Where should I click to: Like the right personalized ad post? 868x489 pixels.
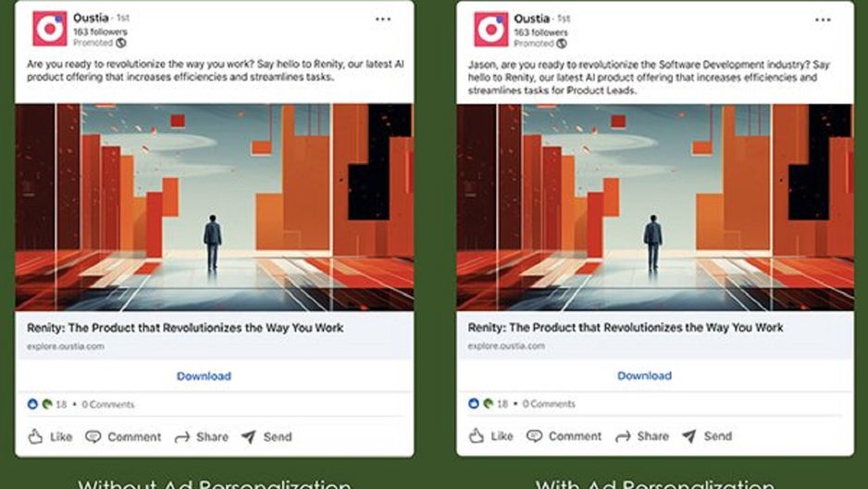click(x=490, y=436)
